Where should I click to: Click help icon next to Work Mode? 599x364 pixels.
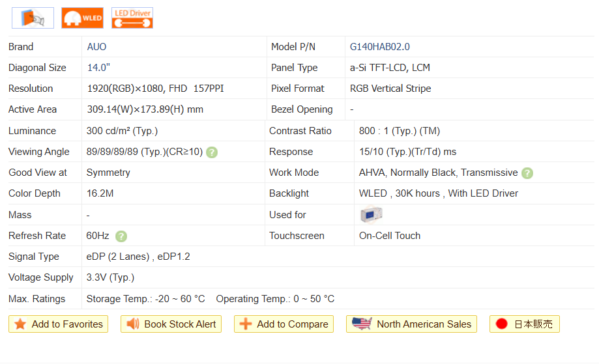tap(527, 173)
